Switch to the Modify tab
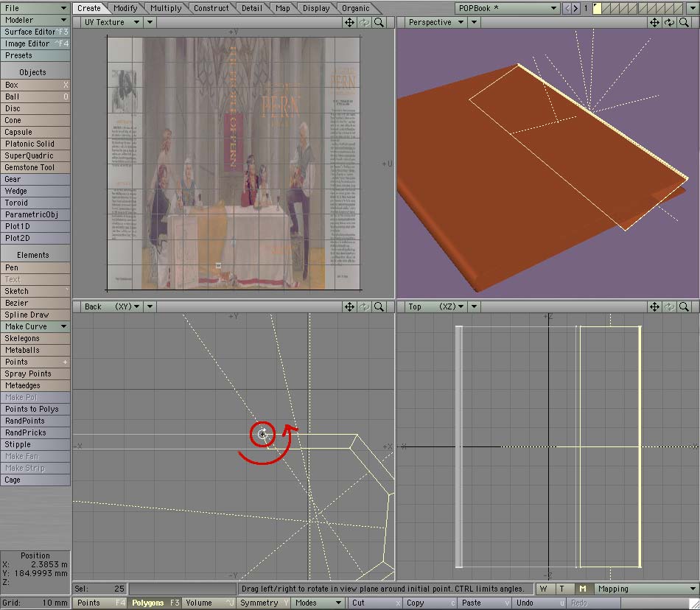This screenshot has width=700, height=610. (x=125, y=8)
